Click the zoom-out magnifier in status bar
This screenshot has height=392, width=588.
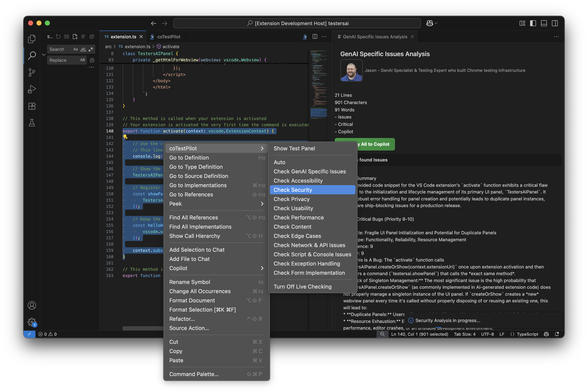pyautogui.click(x=382, y=334)
